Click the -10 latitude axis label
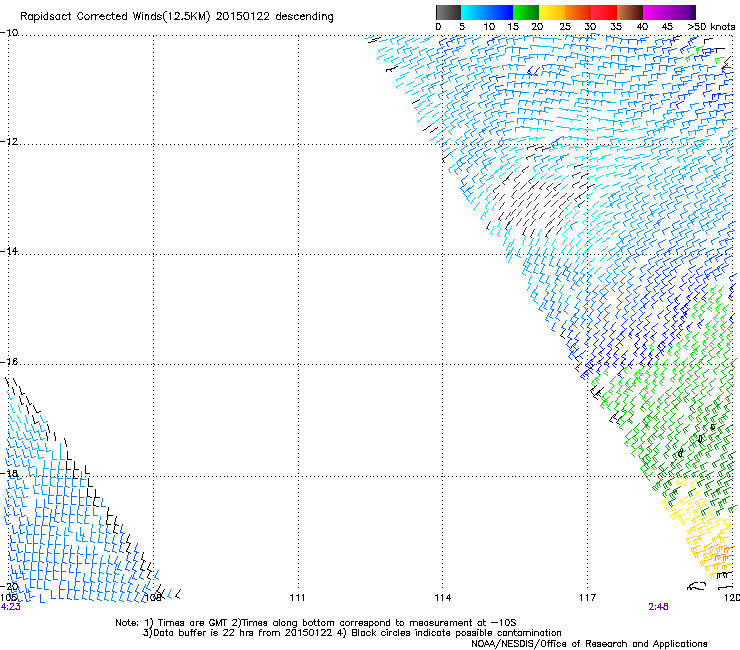 click(x=9, y=33)
